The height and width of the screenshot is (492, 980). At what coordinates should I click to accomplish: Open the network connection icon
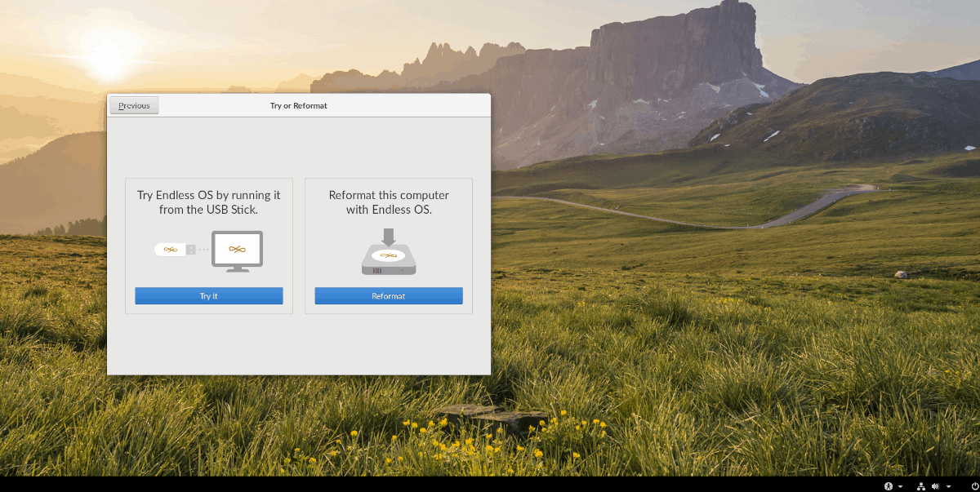[x=921, y=485]
